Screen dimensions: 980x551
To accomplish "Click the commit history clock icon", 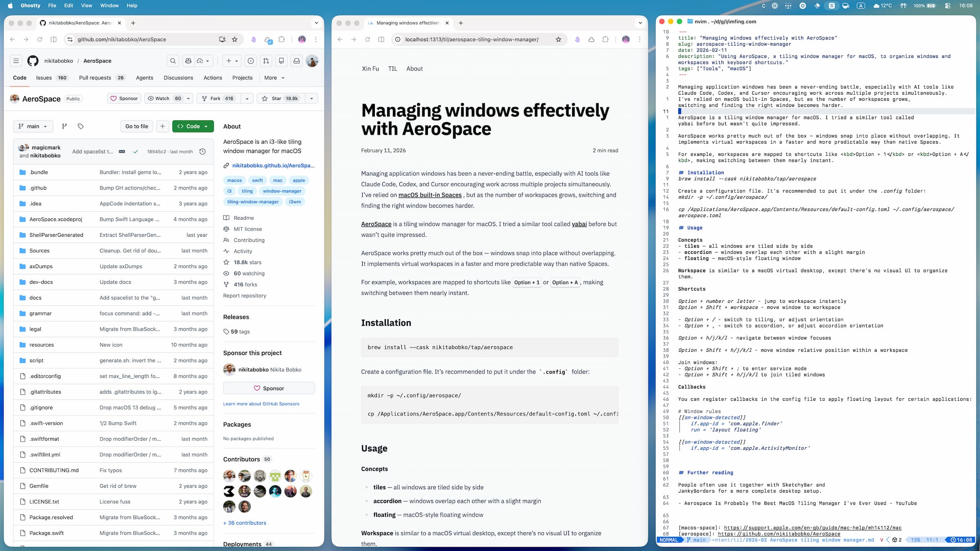I will pos(203,151).
